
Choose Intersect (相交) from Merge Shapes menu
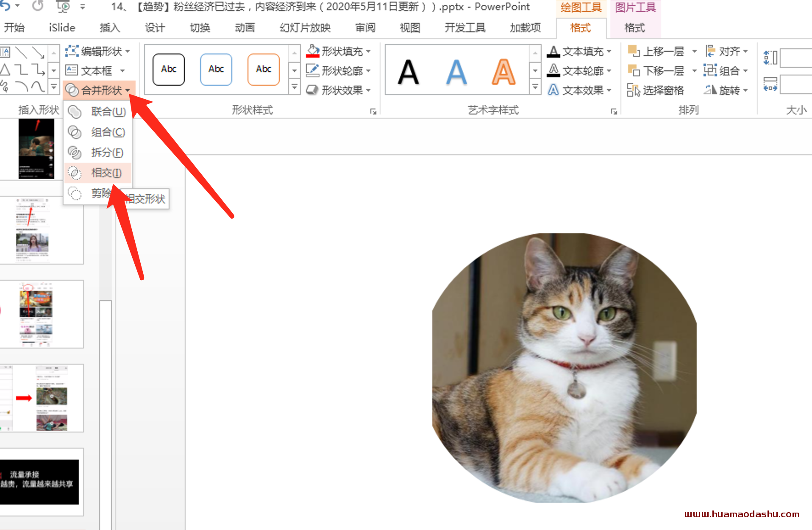[98, 173]
